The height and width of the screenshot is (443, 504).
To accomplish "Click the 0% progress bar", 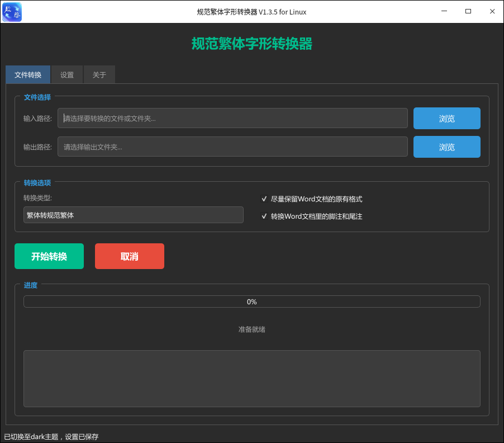I will (252, 302).
